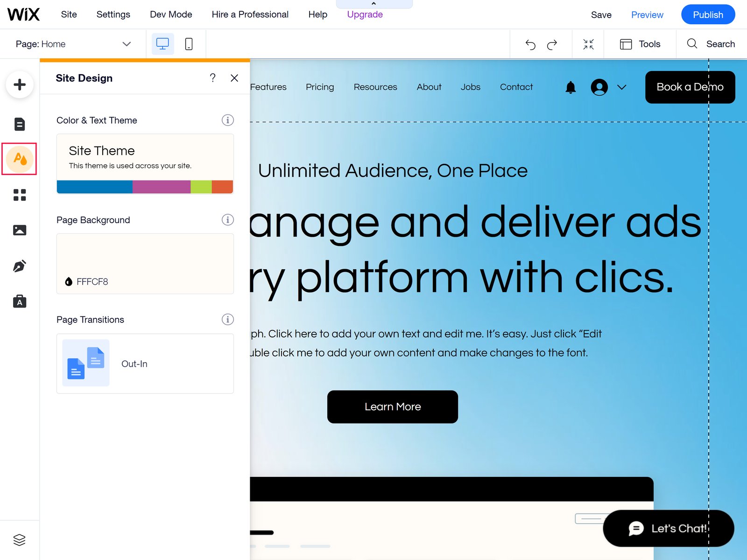Viewport: 747px width, 560px height.
Task: Click the Undo icon
Action: pos(530,44)
